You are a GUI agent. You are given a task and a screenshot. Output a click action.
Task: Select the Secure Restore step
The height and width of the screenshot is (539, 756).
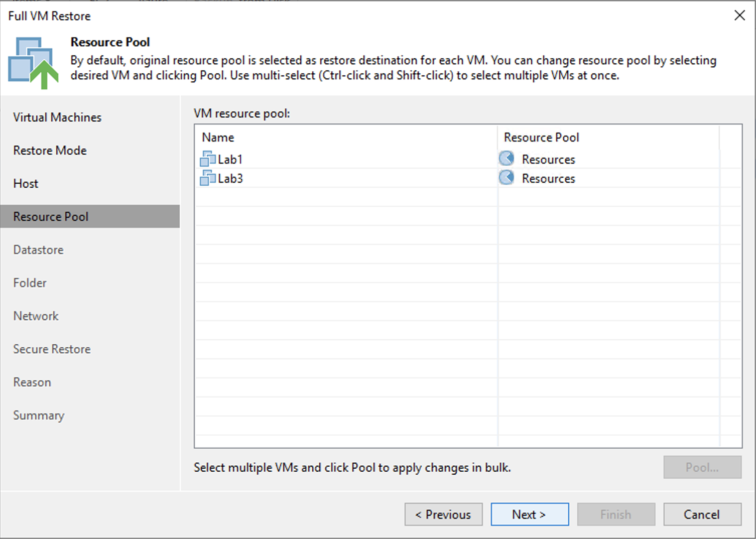52,349
